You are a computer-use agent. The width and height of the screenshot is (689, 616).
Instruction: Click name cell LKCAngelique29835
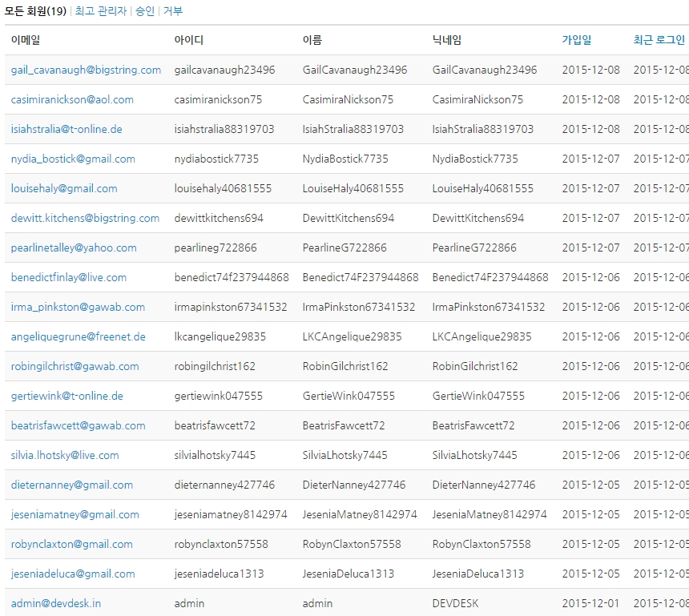pos(352,337)
